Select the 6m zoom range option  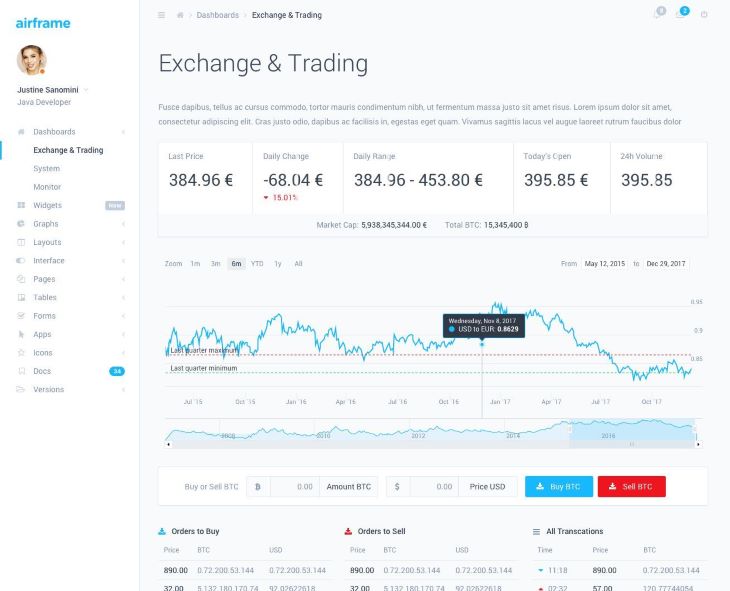pos(237,264)
